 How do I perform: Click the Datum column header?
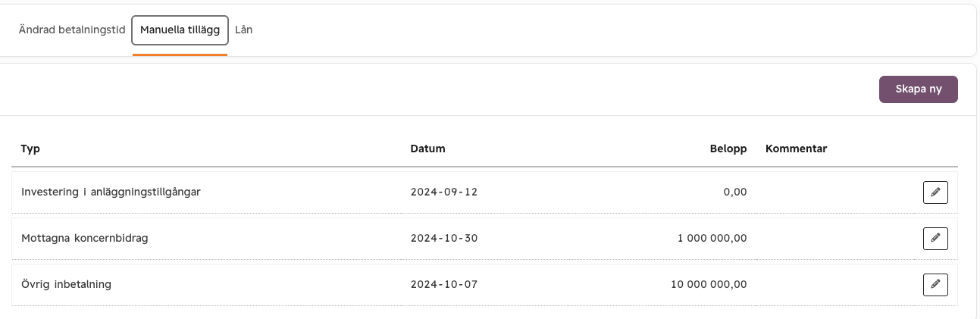[x=428, y=149]
